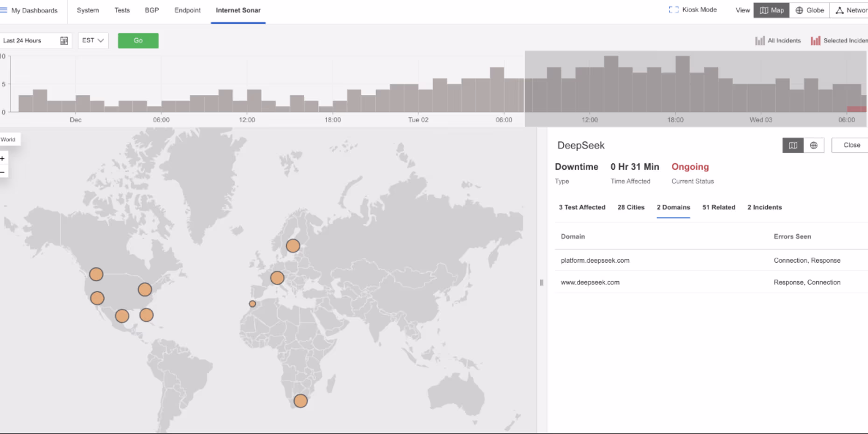
Task: Click the Kiosk Mode fullscreen icon
Action: point(673,10)
